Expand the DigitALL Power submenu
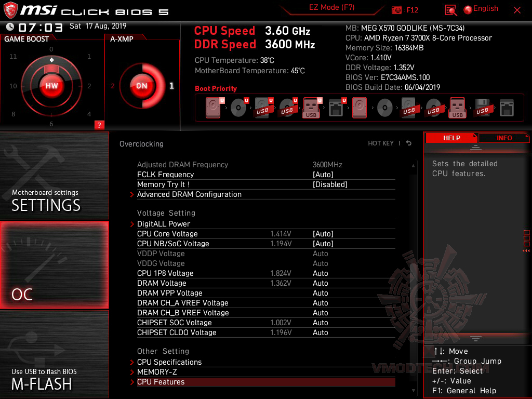This screenshot has height=399, width=532. pyautogui.click(x=163, y=224)
